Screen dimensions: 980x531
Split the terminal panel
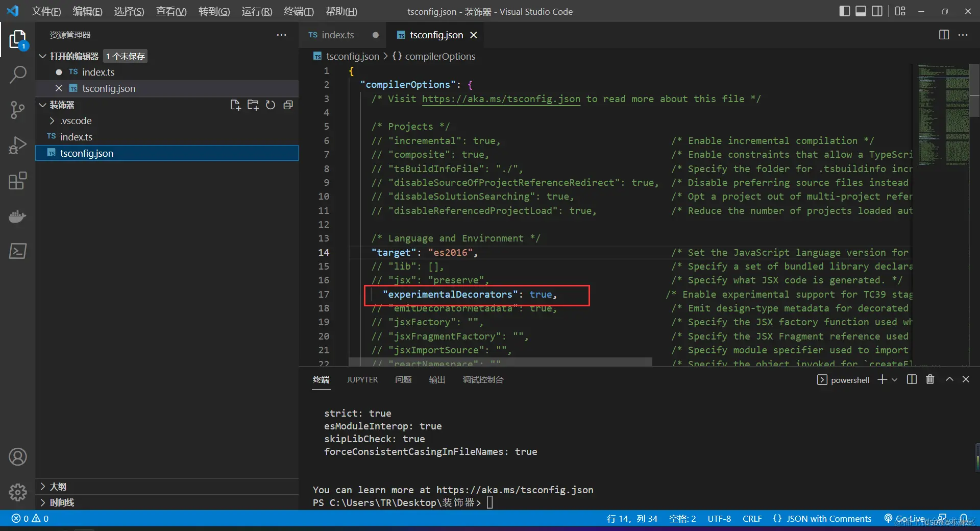point(912,379)
